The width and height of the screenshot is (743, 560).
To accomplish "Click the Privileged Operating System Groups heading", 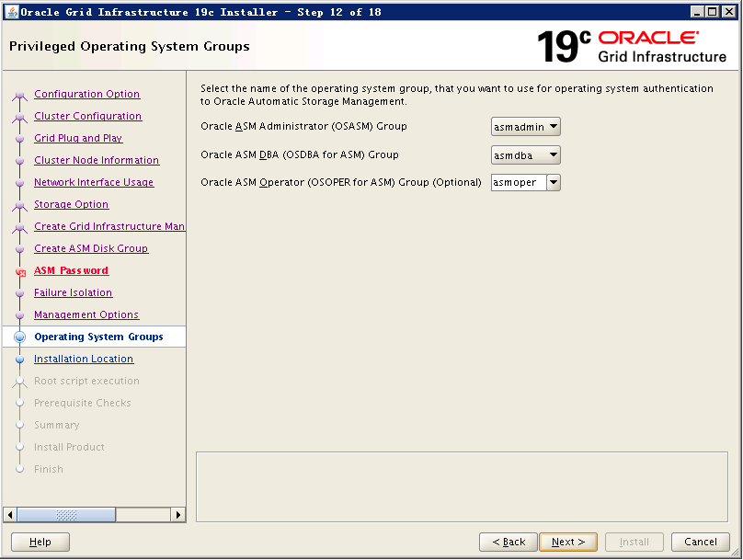I will pos(130,46).
